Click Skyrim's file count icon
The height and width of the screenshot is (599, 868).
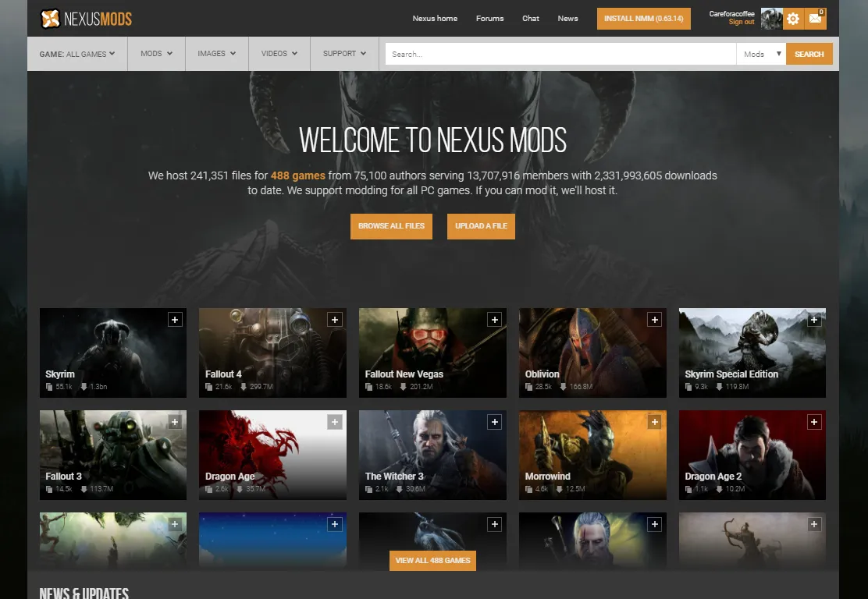49,387
